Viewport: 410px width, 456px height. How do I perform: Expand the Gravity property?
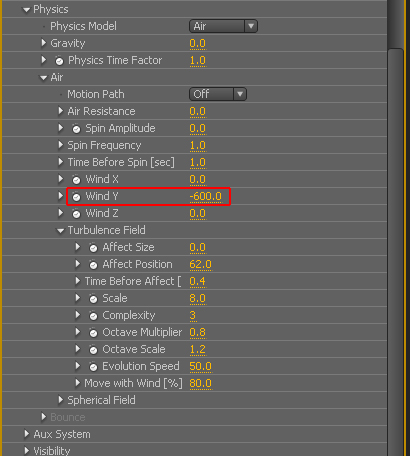point(43,43)
